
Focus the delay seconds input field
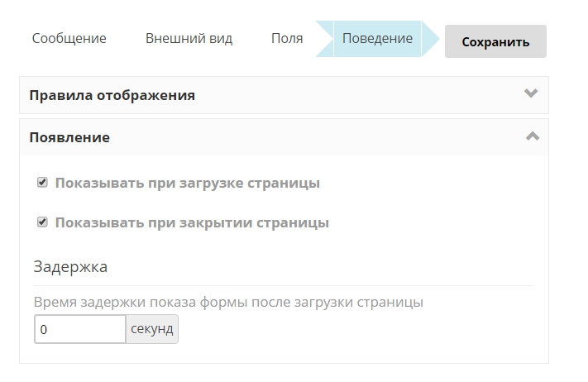(79, 329)
